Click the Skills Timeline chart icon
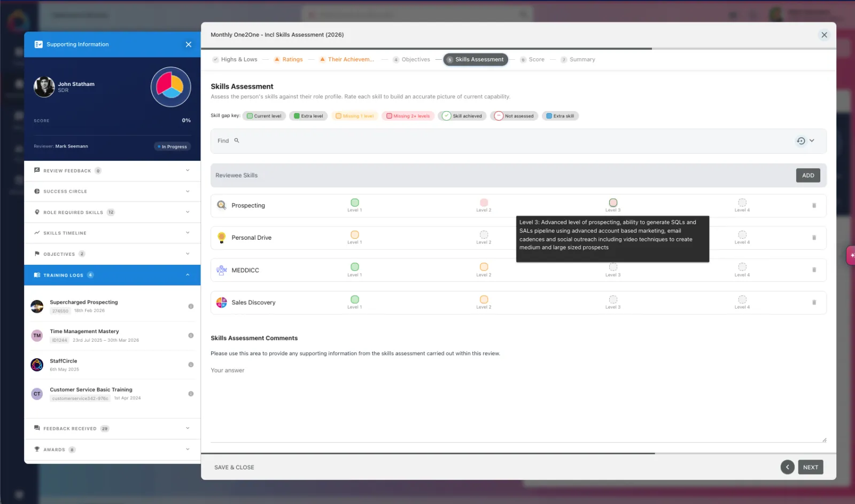This screenshot has height=504, width=855. (37, 233)
